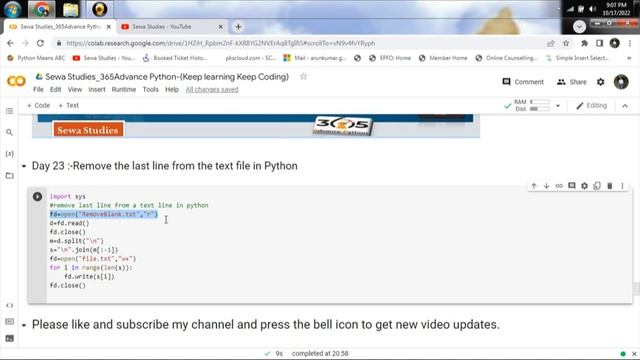The width and height of the screenshot is (640, 360).
Task: Open Help menu
Action: (x=172, y=89)
